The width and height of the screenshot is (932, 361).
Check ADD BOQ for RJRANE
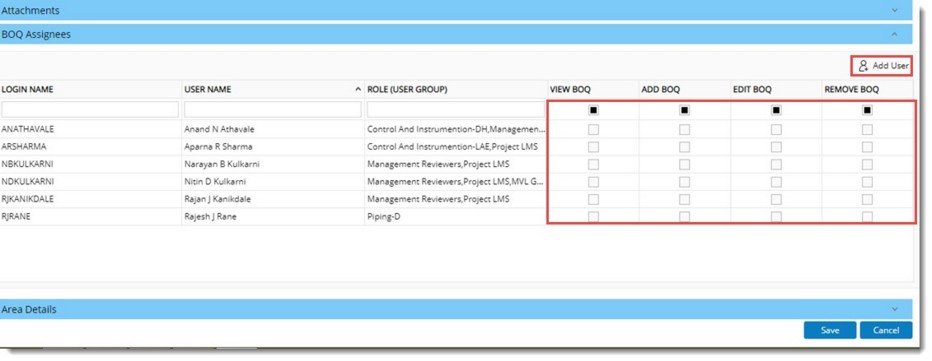pyautogui.click(x=685, y=216)
